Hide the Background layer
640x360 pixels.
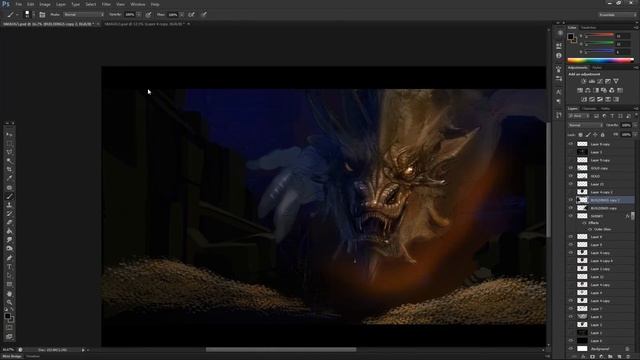[571, 349]
